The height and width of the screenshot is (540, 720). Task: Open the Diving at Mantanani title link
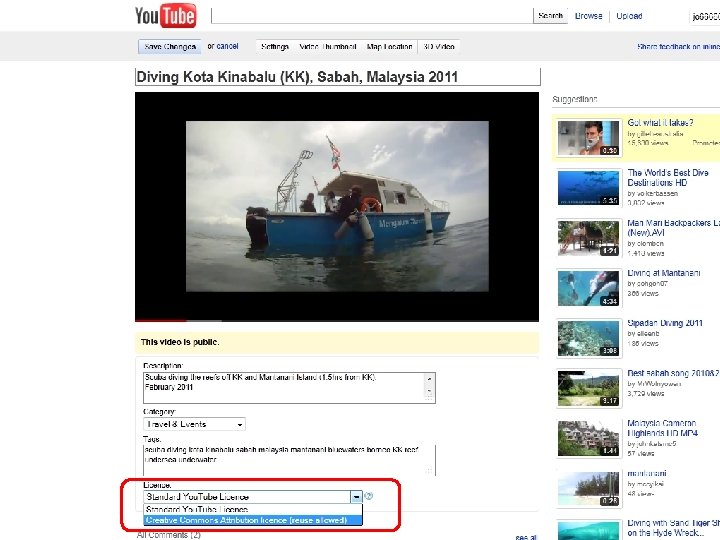tap(664, 273)
